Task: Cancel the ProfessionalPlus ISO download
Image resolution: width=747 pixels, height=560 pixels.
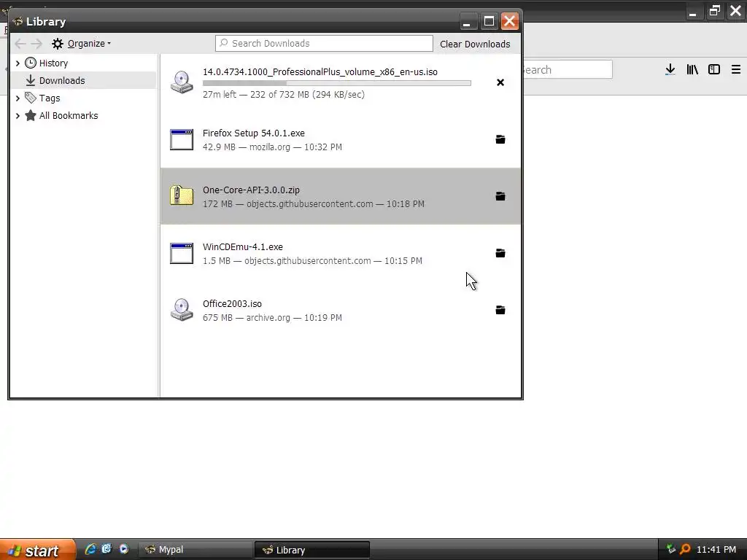Action: point(500,82)
